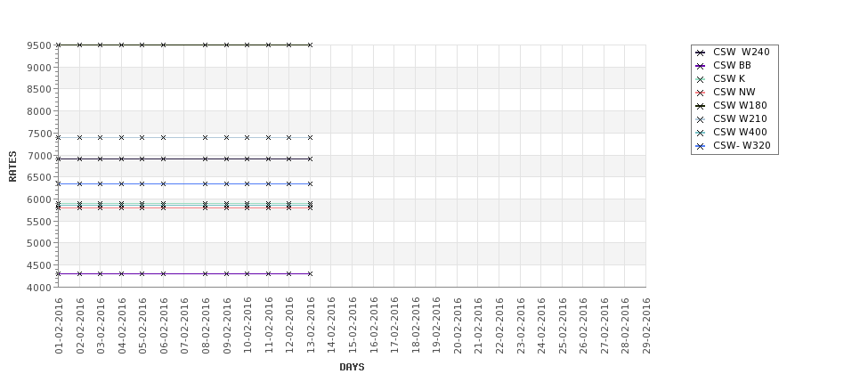Select the 'CSW NW' legend label
868x382 pixels.
tap(734, 92)
